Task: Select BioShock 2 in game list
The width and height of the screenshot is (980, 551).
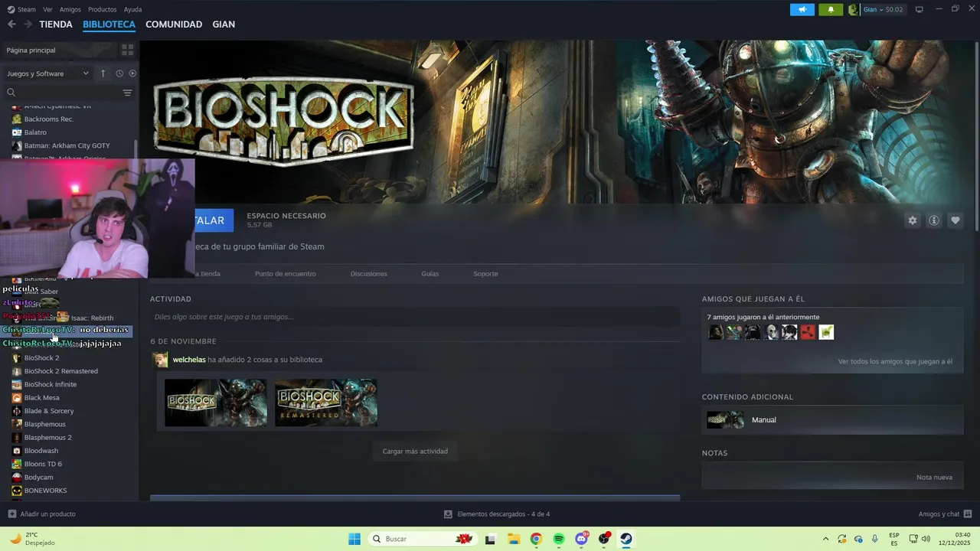Action: click(41, 358)
